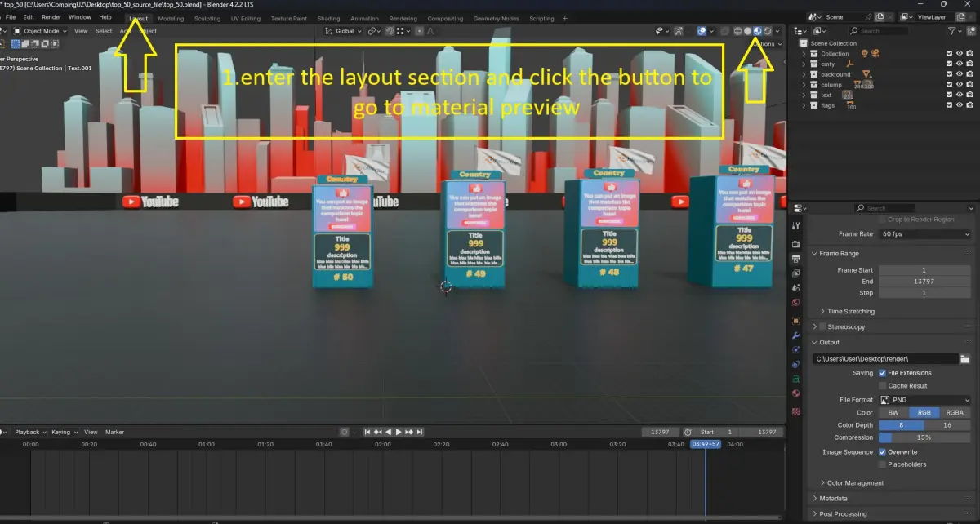
Task: Open the timeline Marker menu
Action: [x=114, y=432]
